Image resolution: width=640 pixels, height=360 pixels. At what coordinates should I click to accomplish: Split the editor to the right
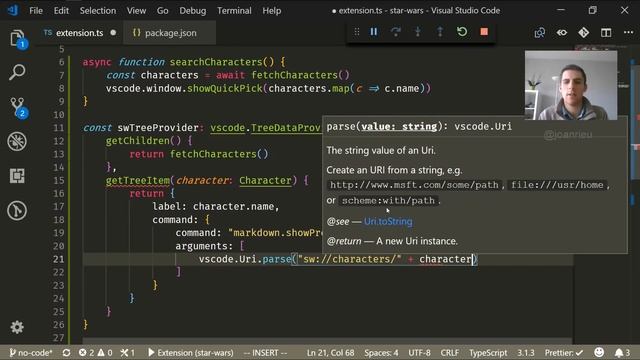coord(606,33)
